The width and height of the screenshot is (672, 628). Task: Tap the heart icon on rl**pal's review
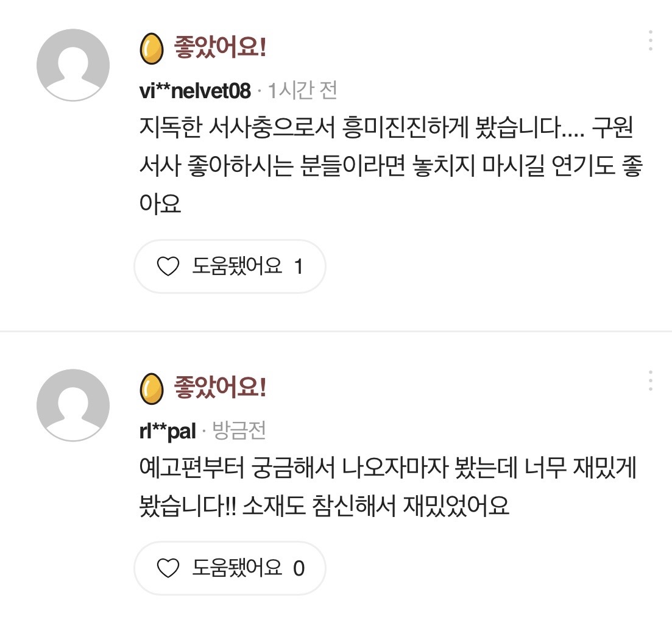[x=168, y=568]
